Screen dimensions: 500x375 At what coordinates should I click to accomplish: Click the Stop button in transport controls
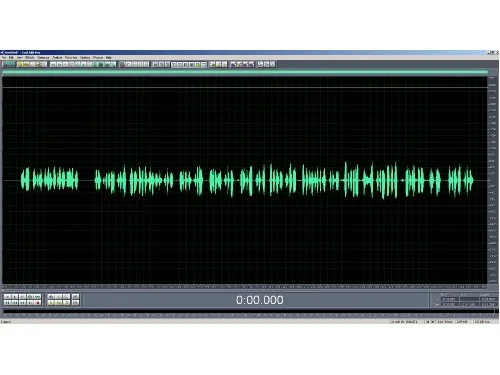tap(7, 297)
